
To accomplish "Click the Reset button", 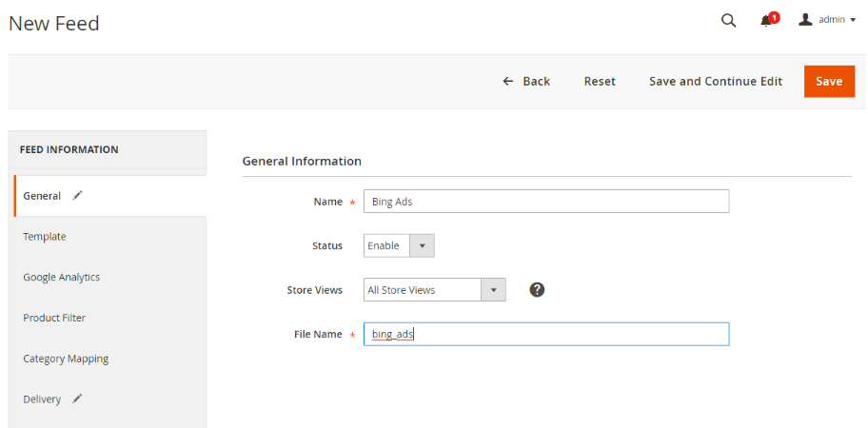I will 600,81.
